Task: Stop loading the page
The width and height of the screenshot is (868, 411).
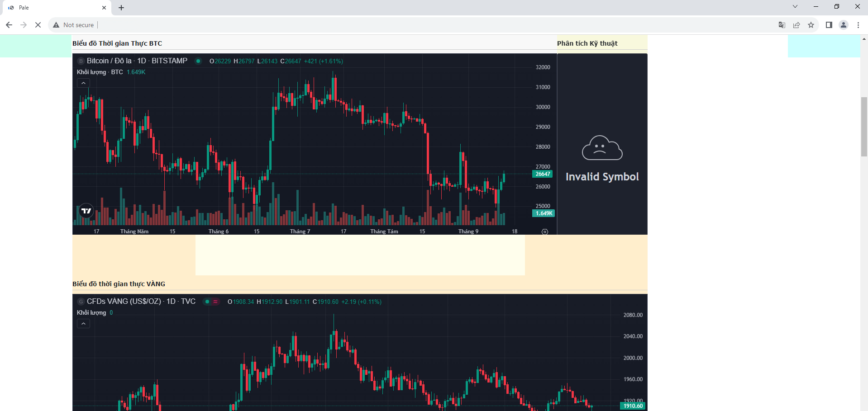Action: coord(38,25)
